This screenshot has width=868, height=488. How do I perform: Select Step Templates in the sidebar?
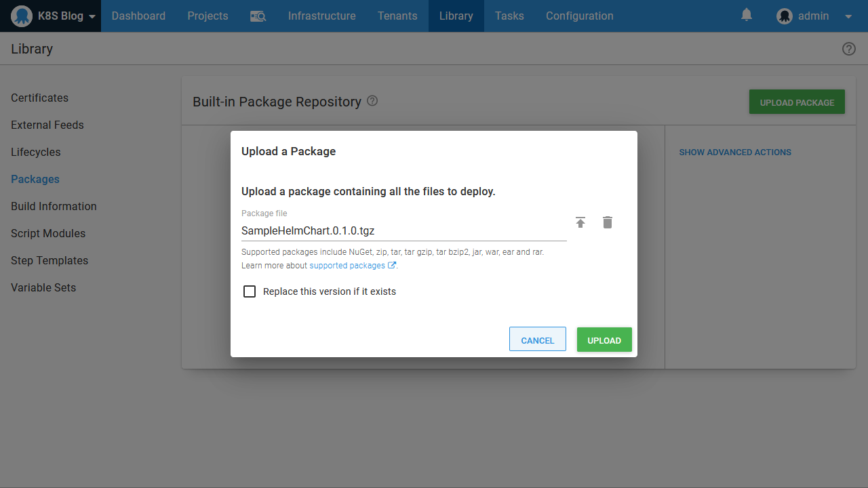50,260
